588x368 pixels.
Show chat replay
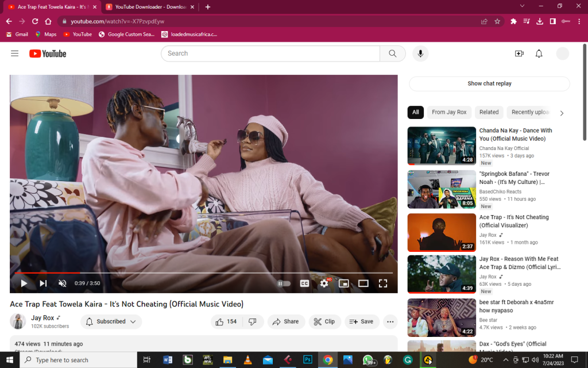coord(489,83)
